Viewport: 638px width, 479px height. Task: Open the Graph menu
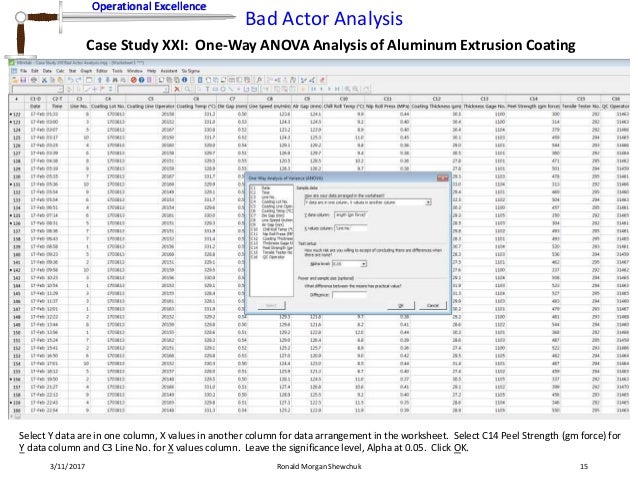(86, 71)
